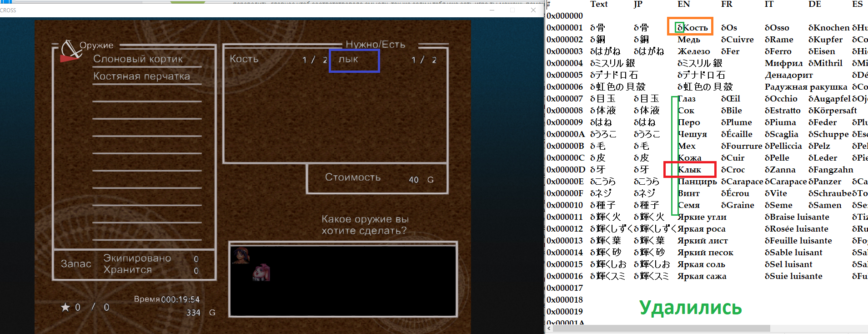Click the Яркая сажа cell
Viewport: 868px width, 334px height.
click(x=702, y=276)
